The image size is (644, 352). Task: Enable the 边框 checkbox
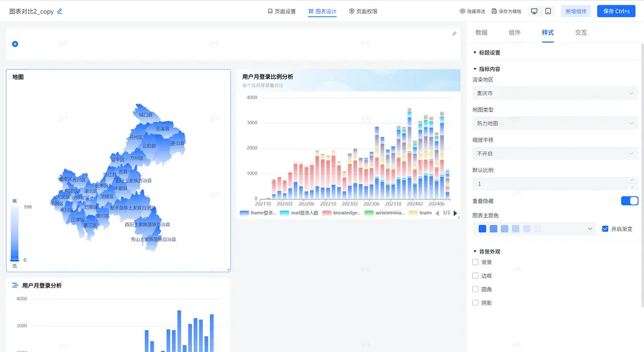[x=475, y=276]
